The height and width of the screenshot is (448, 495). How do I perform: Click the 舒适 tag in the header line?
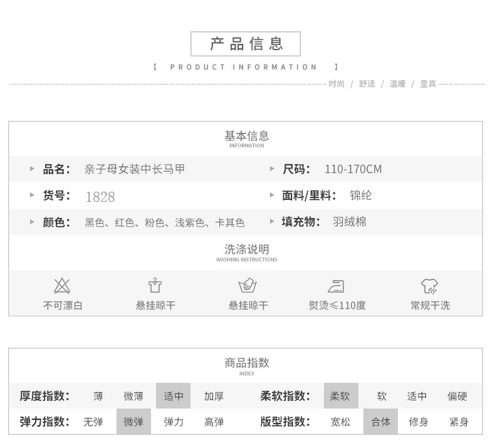tap(367, 84)
